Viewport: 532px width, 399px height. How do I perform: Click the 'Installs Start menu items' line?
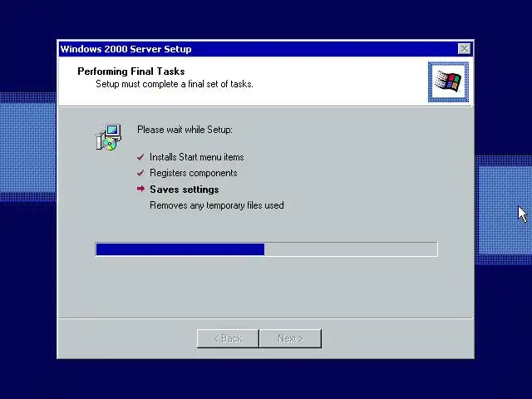197,157
